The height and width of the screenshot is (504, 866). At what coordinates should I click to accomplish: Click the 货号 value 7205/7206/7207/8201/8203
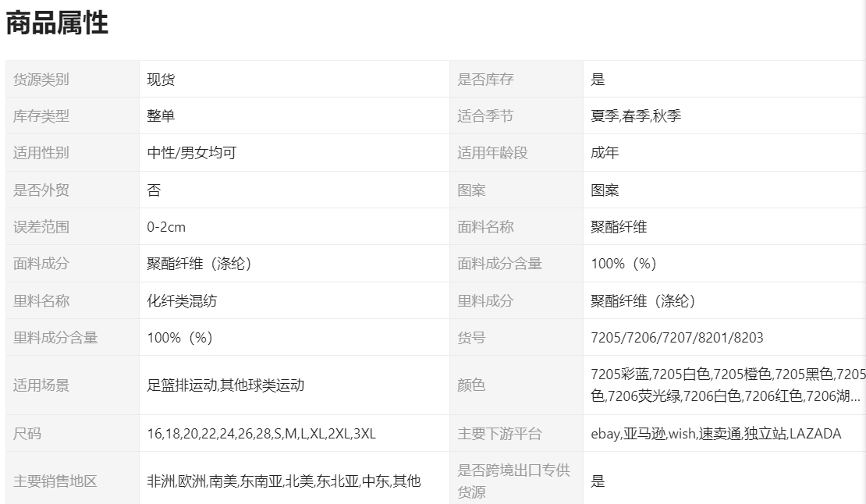[x=677, y=338]
